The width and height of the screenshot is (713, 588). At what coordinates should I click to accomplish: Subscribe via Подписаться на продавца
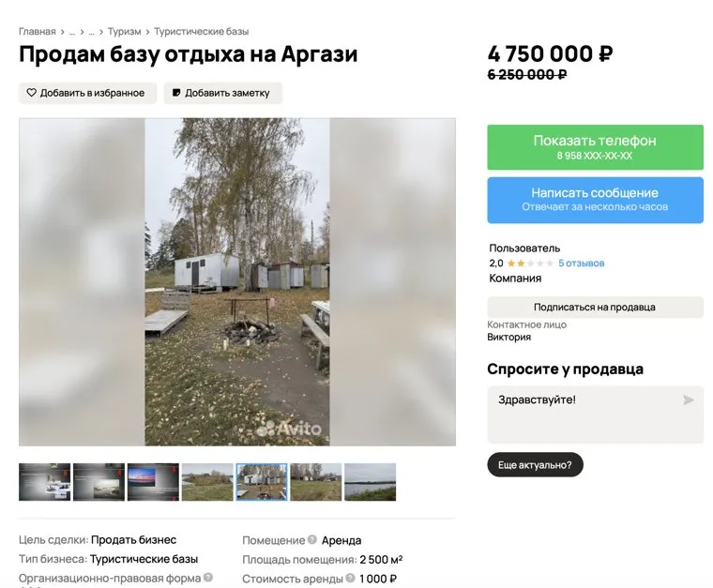click(x=595, y=308)
